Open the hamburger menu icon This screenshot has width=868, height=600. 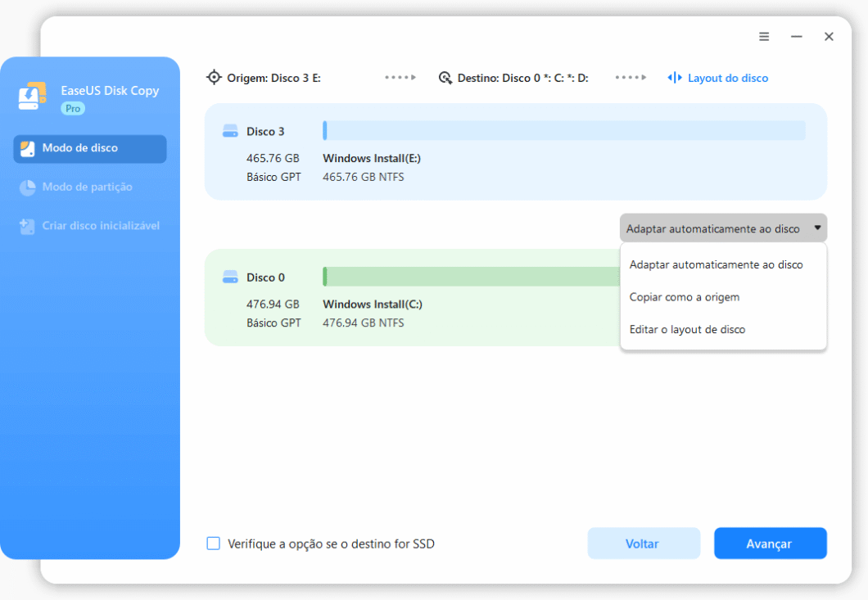tap(764, 37)
